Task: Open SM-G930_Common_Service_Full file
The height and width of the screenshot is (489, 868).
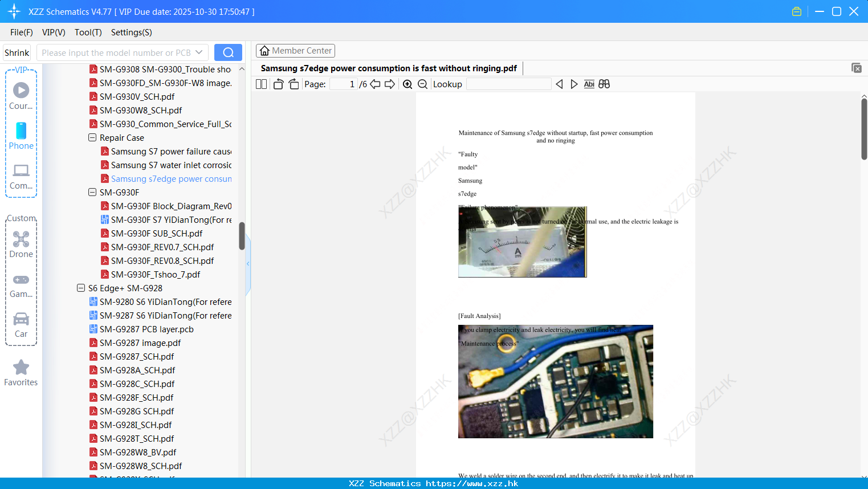Action: tap(160, 124)
